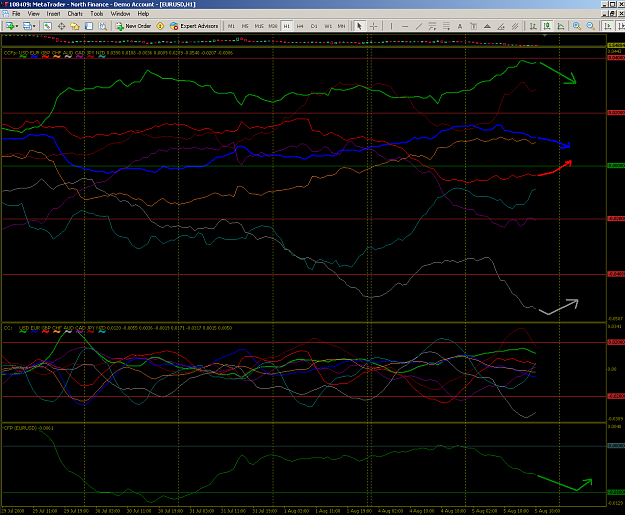This screenshot has height=516, width=625.
Task: Zoom in on the chart
Action: (576, 26)
